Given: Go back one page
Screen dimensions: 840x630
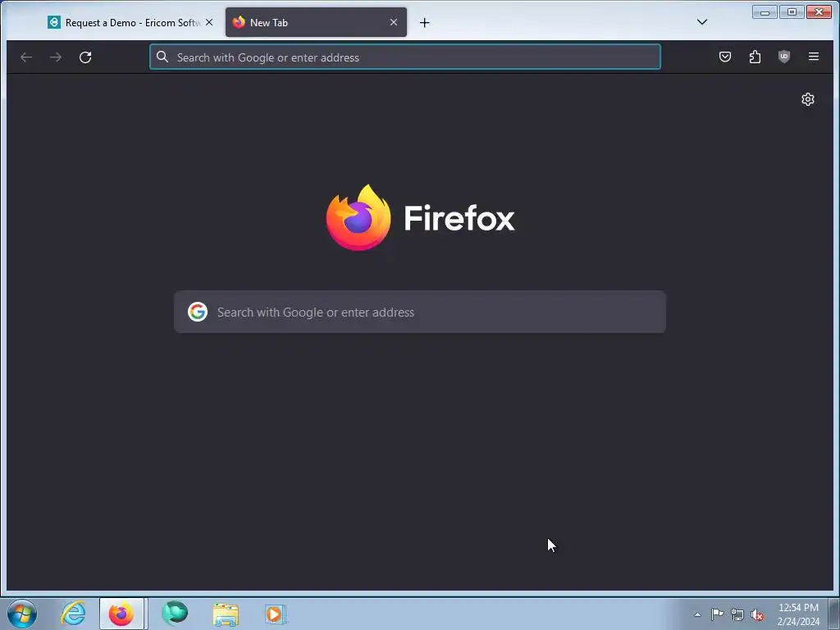Looking at the screenshot, I should (26, 57).
